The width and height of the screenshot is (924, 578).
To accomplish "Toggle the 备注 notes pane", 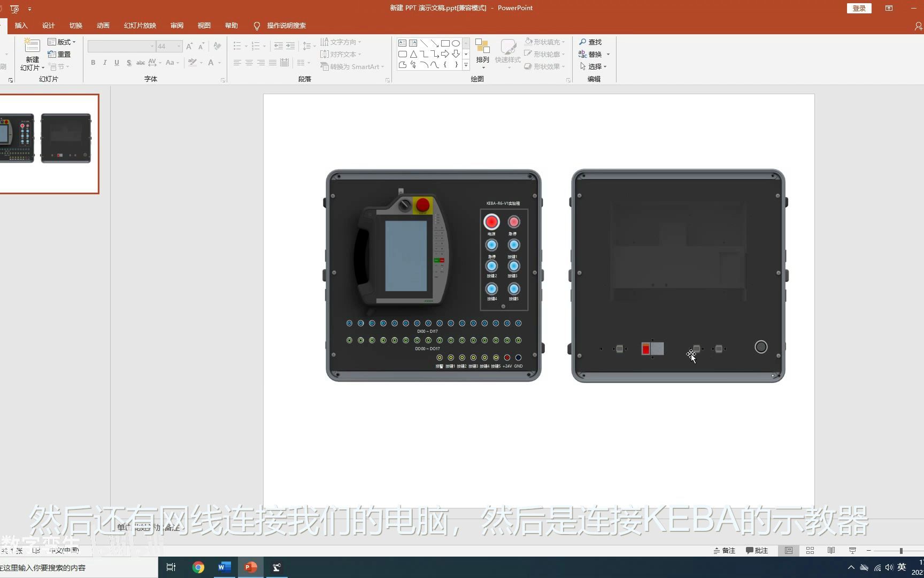I will pos(724,551).
